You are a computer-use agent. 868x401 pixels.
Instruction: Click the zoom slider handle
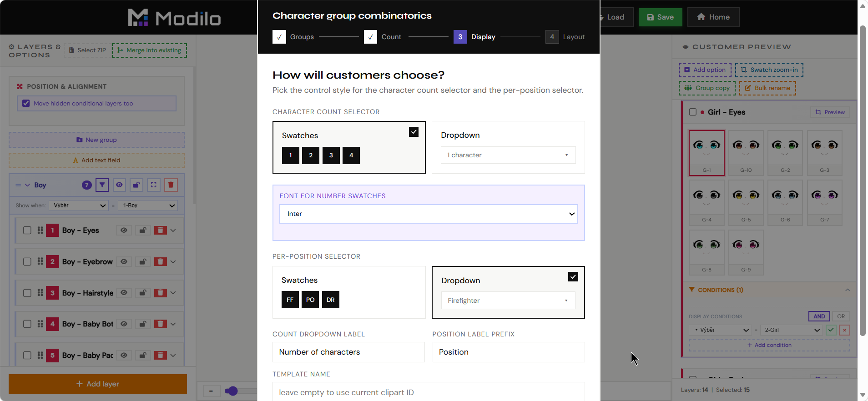coord(232,391)
